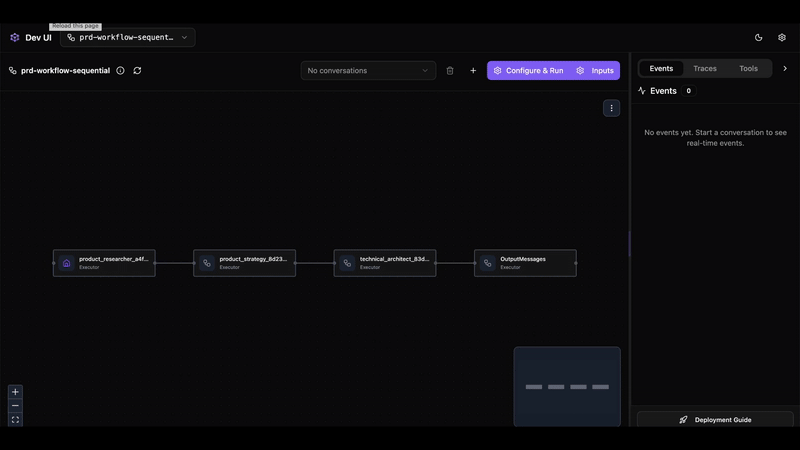Switch to the Traces tab
This screenshot has height=450, width=800.
[705, 69]
